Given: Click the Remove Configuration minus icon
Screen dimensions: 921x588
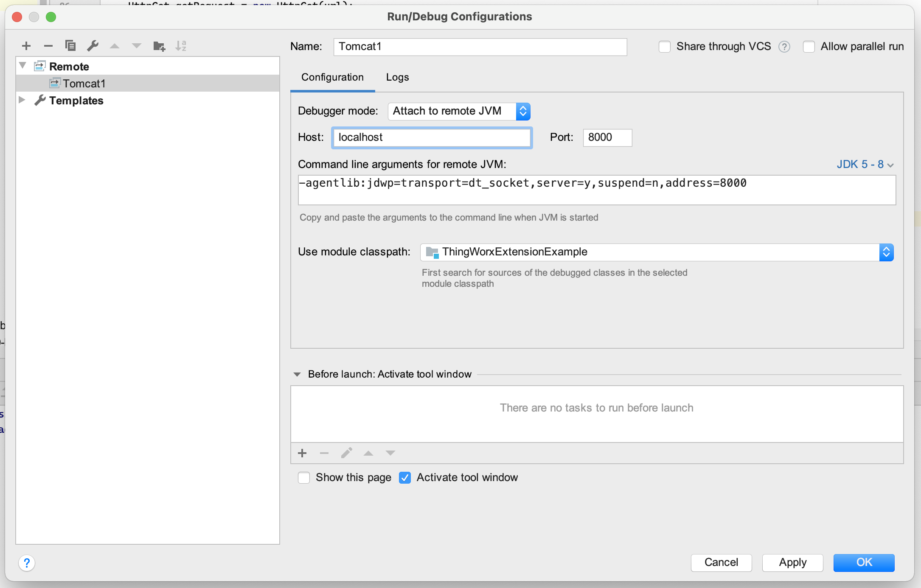Looking at the screenshot, I should pyautogui.click(x=48, y=46).
